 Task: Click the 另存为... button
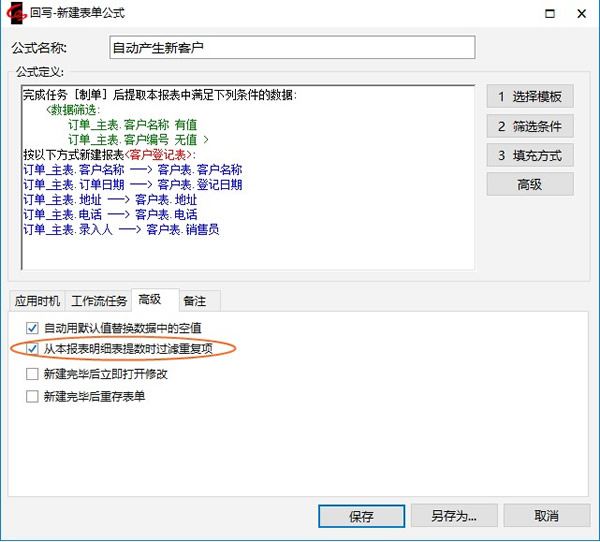tap(454, 516)
